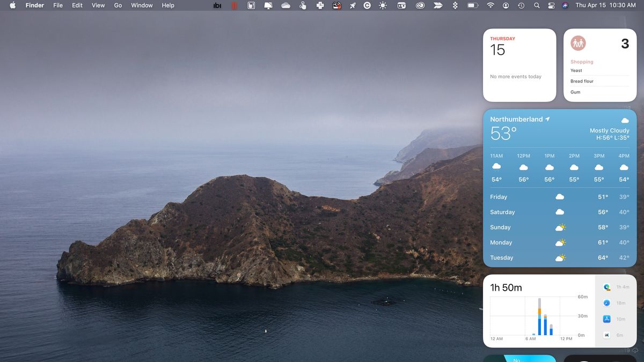Open Control Center from the menu bar
This screenshot has height=362, width=644.
point(551,5)
